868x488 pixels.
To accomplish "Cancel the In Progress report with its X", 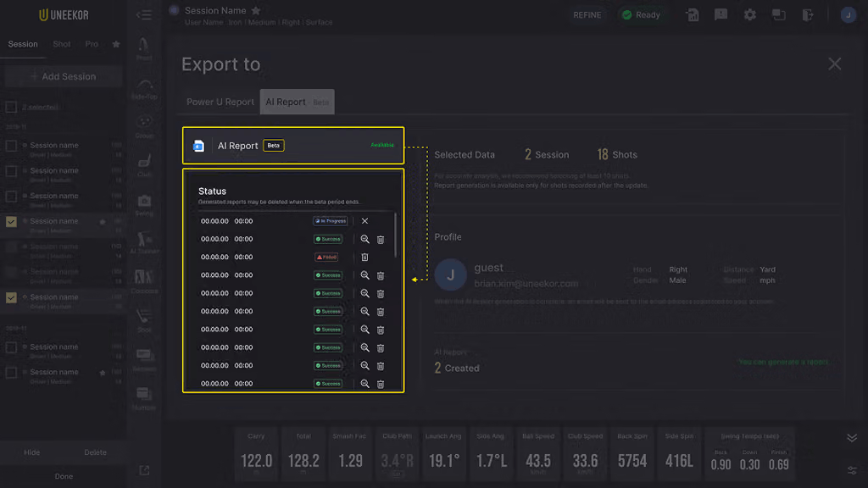I will pyautogui.click(x=364, y=221).
